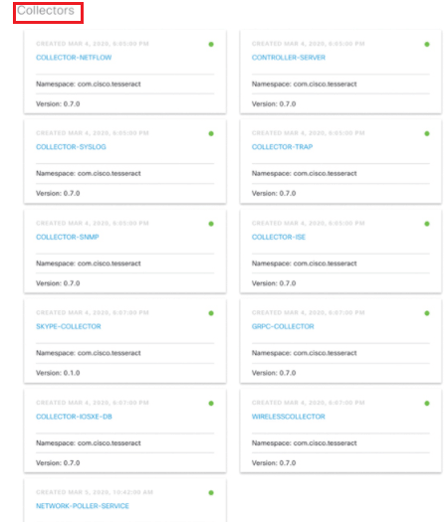This screenshot has width=445, height=522.
Task: Click green status dot on COLLECTOR-NETFLOW card
Action: [x=211, y=44]
